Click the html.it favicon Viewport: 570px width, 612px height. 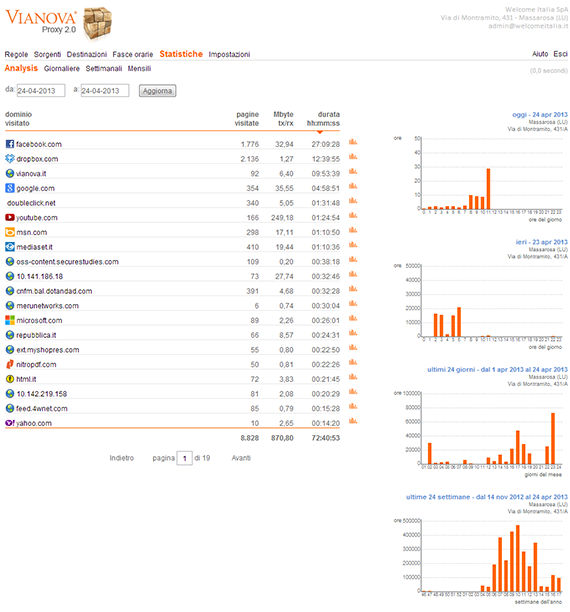(10, 379)
